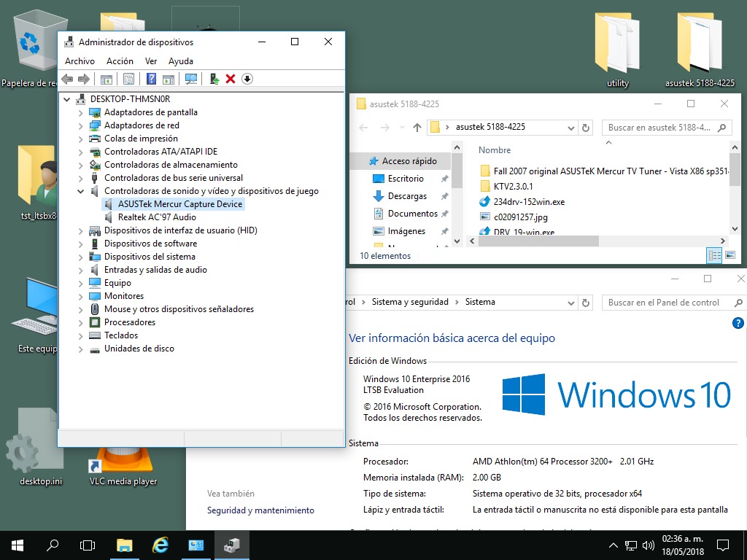
Task: Open Internet Explorer from the taskbar
Action: [x=160, y=545]
